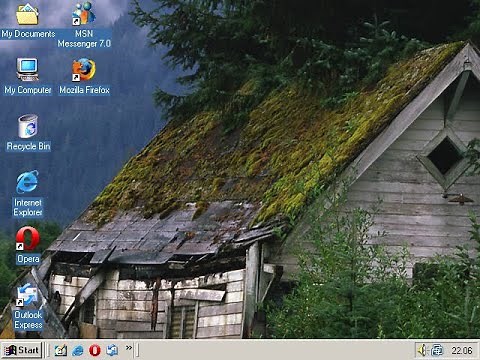Open the Start menu
The image size is (480, 360).
(22, 350)
